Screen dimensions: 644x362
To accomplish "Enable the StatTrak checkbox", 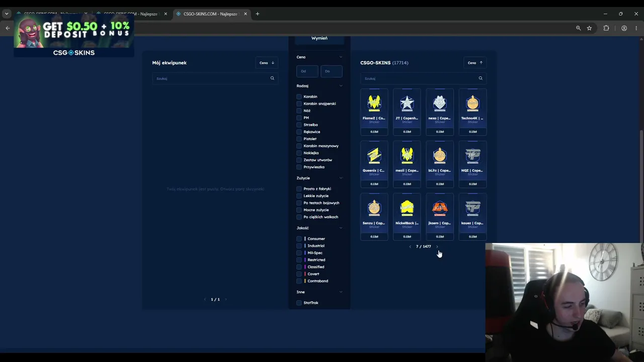I will 299,303.
